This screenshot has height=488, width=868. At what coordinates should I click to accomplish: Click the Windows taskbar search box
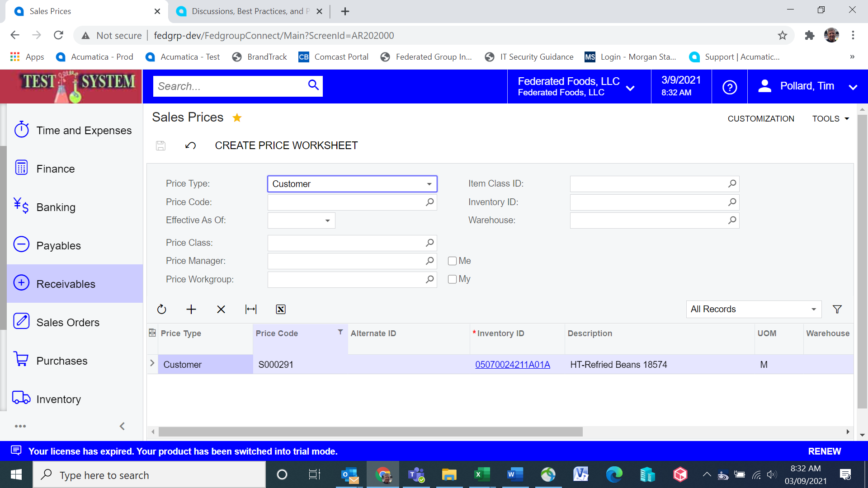pos(149,475)
